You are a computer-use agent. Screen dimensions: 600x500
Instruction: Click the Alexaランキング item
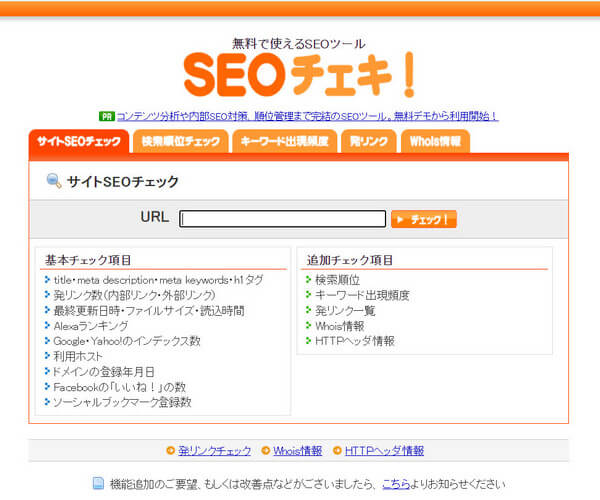(x=91, y=326)
